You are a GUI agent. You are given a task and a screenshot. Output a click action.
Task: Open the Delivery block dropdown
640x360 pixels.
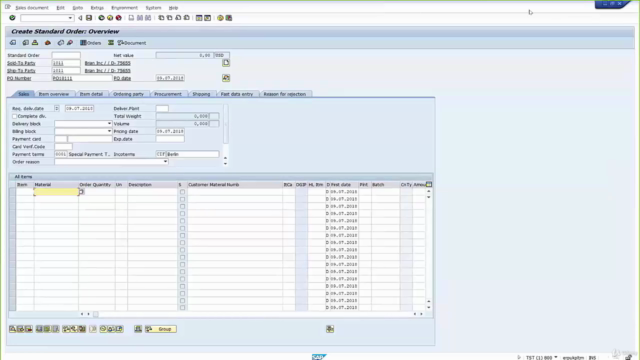[109, 124]
